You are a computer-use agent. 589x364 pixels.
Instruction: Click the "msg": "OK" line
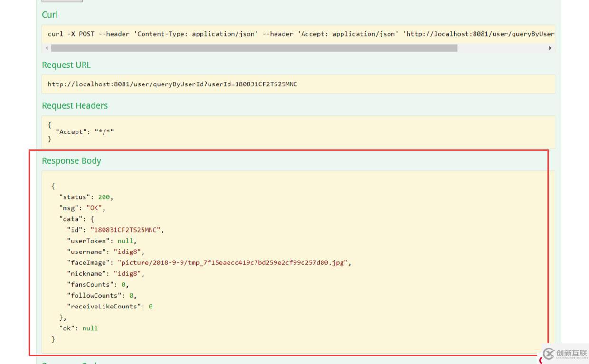click(82, 208)
